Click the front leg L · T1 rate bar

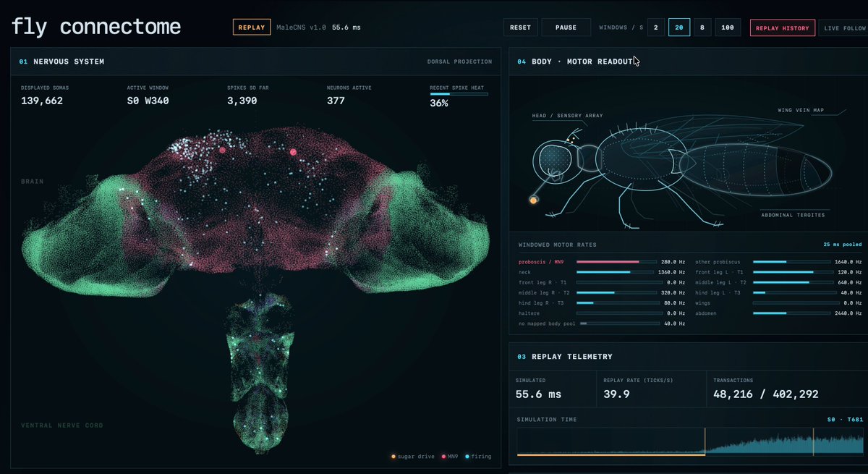click(x=793, y=272)
